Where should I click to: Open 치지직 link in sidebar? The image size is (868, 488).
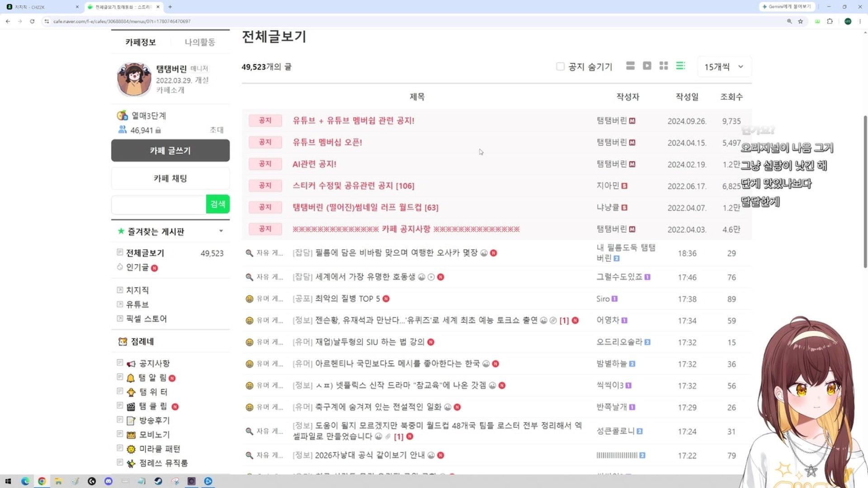pyautogui.click(x=137, y=290)
